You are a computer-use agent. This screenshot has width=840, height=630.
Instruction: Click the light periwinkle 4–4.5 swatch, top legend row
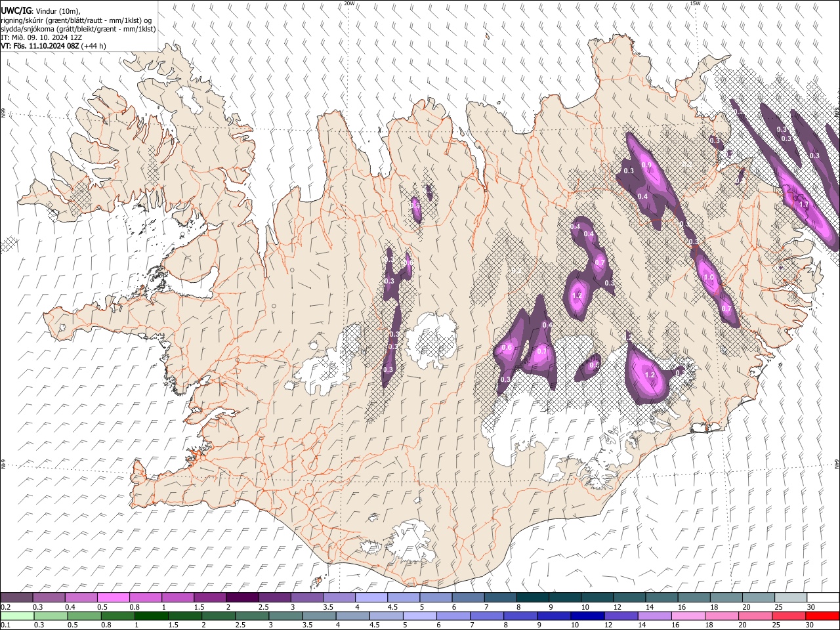click(x=371, y=597)
